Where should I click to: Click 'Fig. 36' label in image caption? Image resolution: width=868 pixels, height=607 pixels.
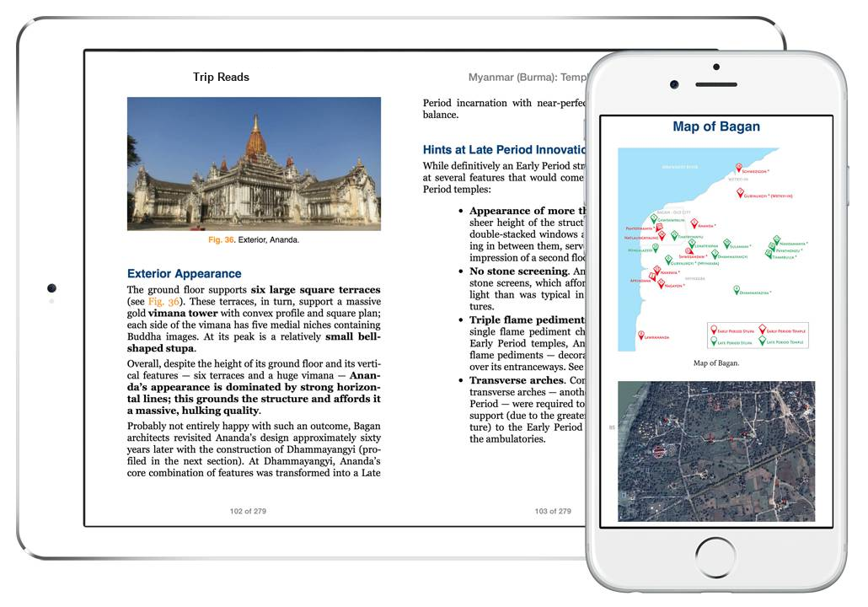[222, 239]
